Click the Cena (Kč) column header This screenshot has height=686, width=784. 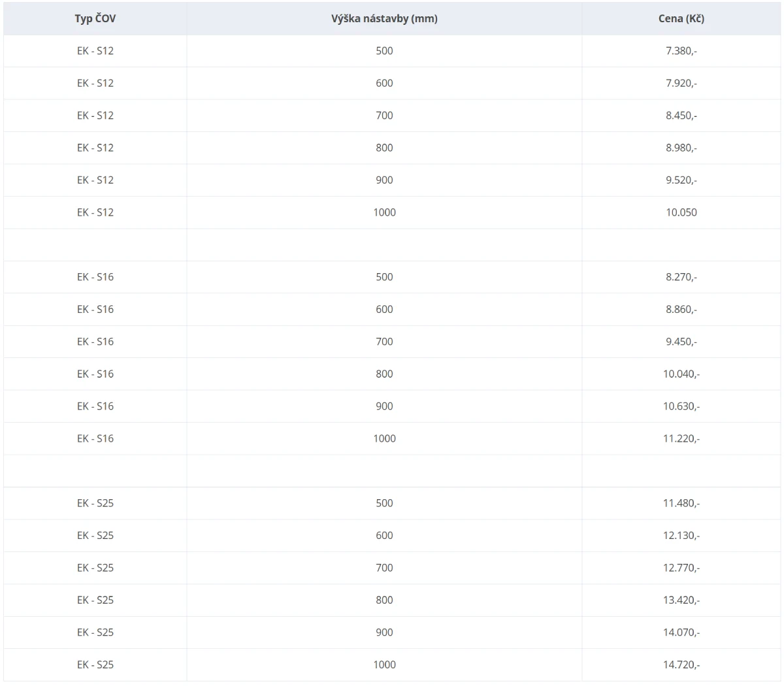(681, 18)
